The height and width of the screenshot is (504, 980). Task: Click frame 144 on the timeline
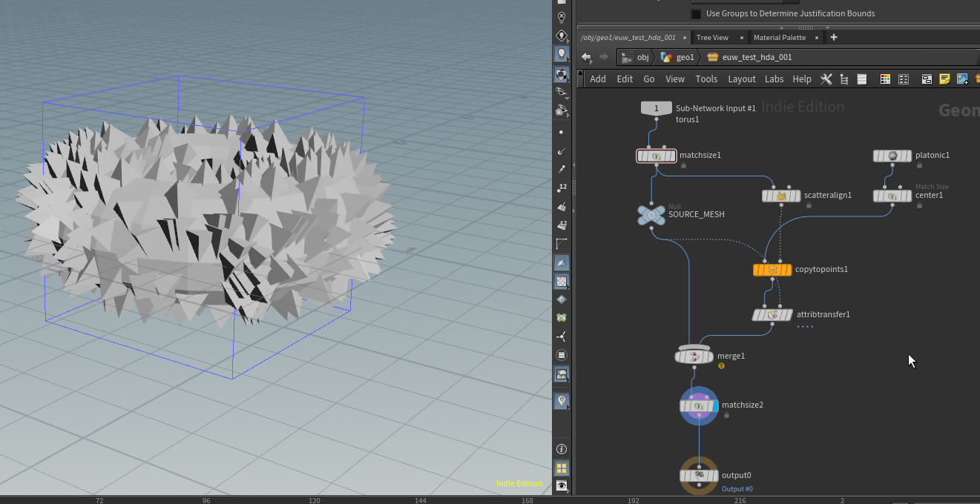[x=421, y=500]
